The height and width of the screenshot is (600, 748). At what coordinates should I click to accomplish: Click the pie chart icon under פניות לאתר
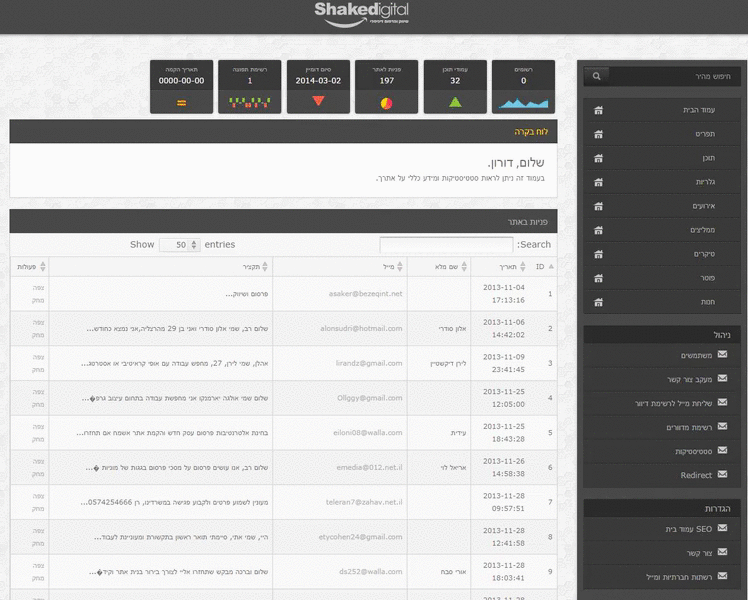(386, 103)
